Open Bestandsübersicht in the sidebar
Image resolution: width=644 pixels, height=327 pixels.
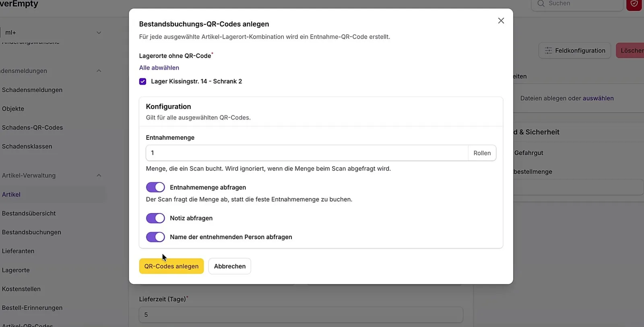29,213
